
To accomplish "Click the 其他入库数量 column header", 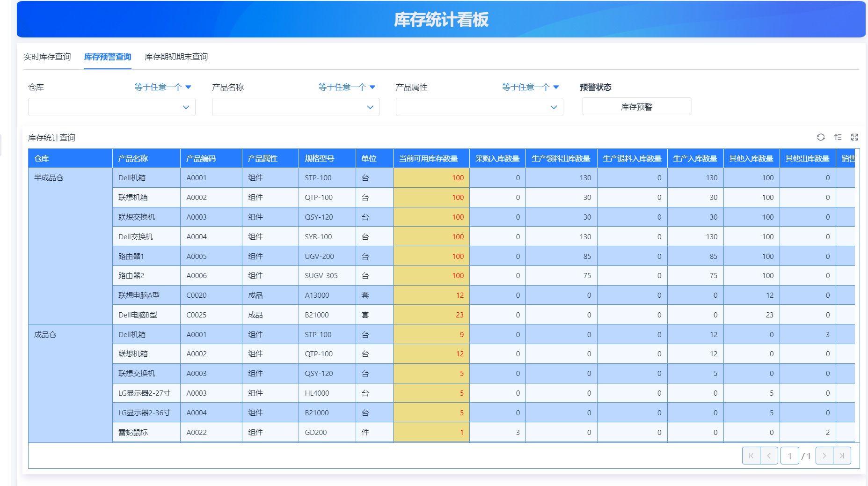I will (x=751, y=158).
